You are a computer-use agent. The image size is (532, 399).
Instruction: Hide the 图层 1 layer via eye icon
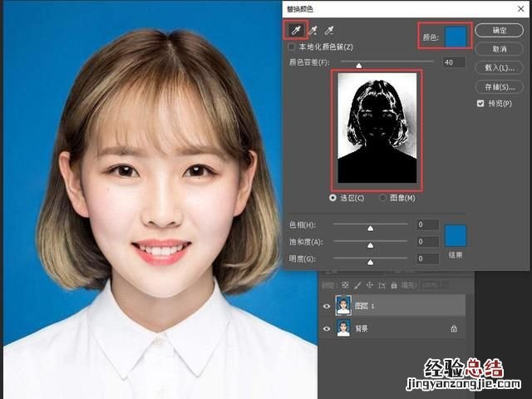pos(327,306)
